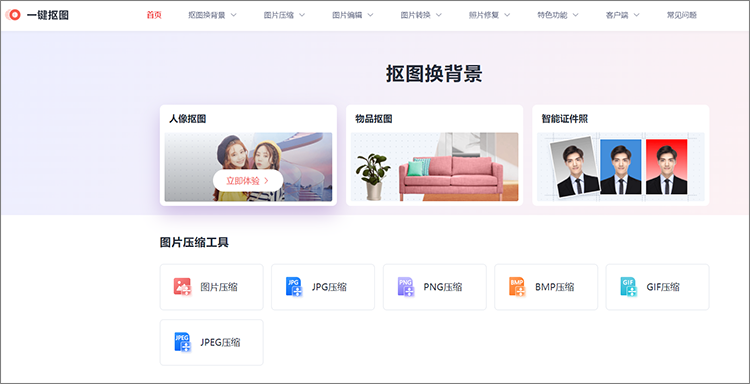
Task: Click the 一键抠图 logo icon
Action: click(x=13, y=15)
